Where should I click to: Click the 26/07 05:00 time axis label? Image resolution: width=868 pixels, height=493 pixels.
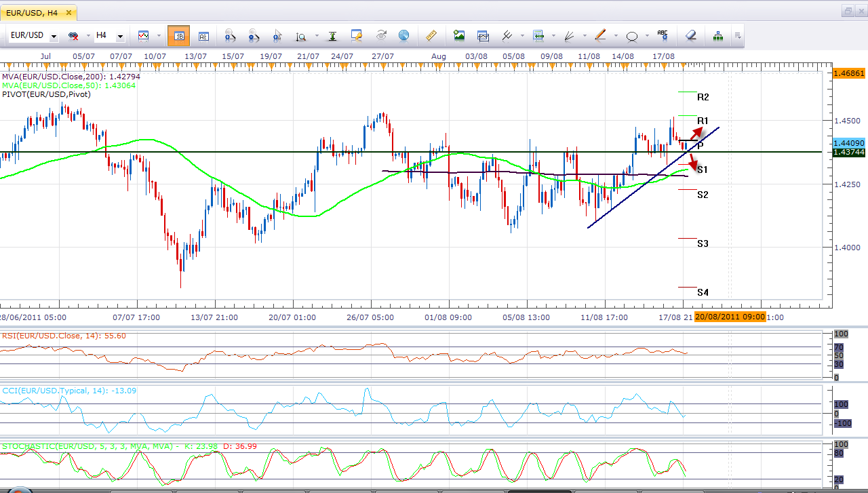point(370,317)
